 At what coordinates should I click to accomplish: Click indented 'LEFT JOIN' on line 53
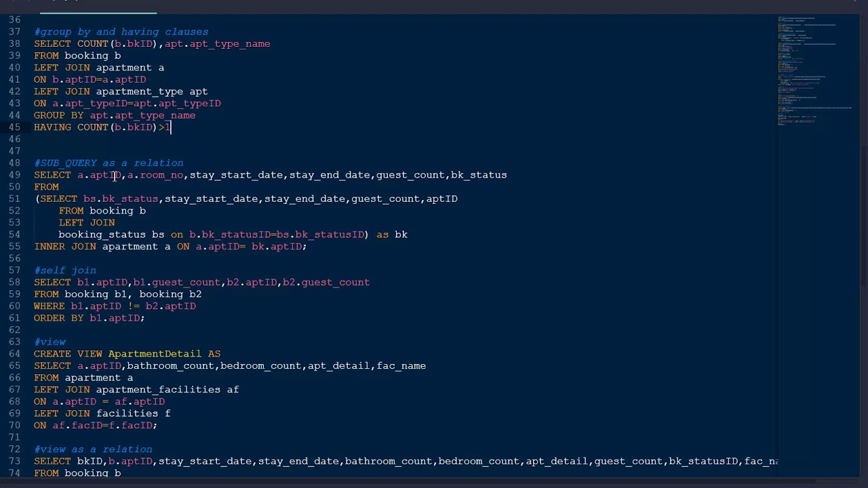pos(87,223)
